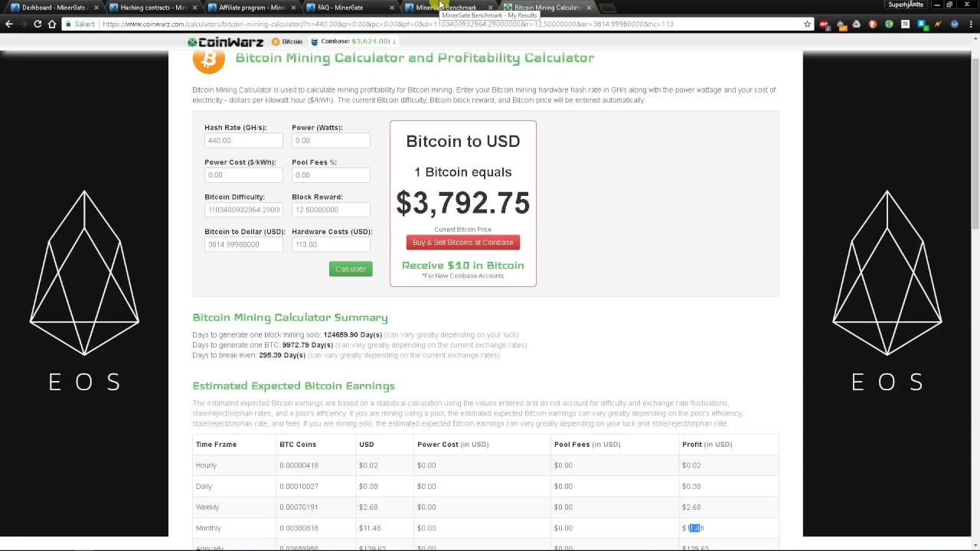Open the blue W extension icon
The image size is (980, 551).
[953, 24]
